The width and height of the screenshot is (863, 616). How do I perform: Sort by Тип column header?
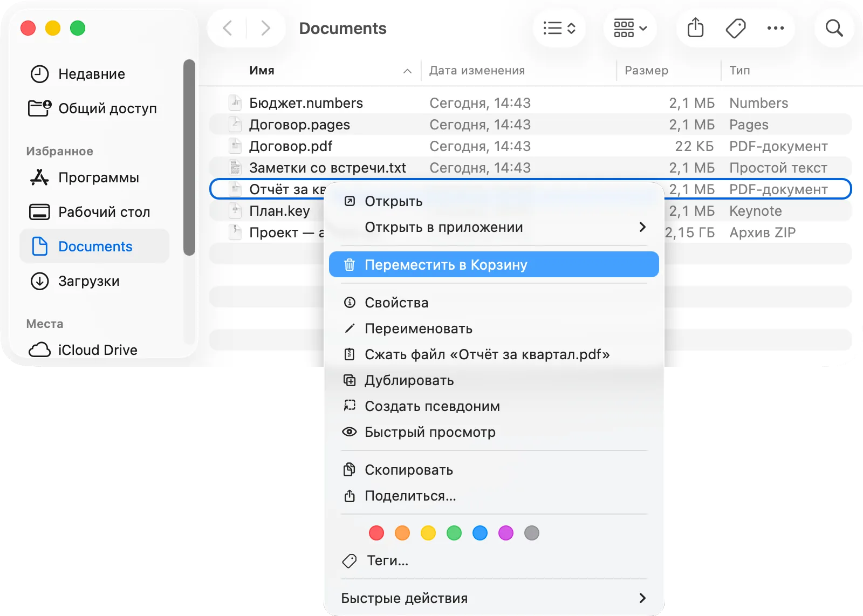coord(739,71)
